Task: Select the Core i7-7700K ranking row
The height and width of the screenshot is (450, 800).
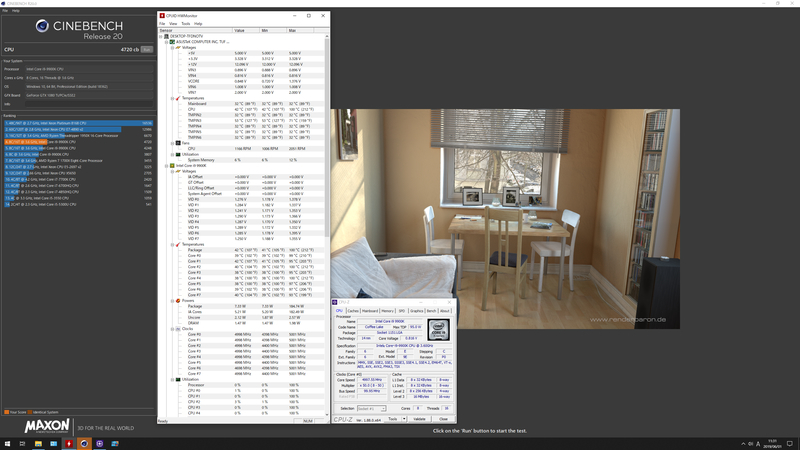Action: tap(79, 180)
